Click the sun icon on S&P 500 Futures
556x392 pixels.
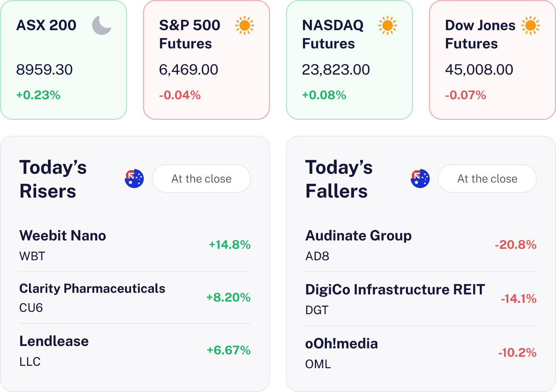click(245, 25)
